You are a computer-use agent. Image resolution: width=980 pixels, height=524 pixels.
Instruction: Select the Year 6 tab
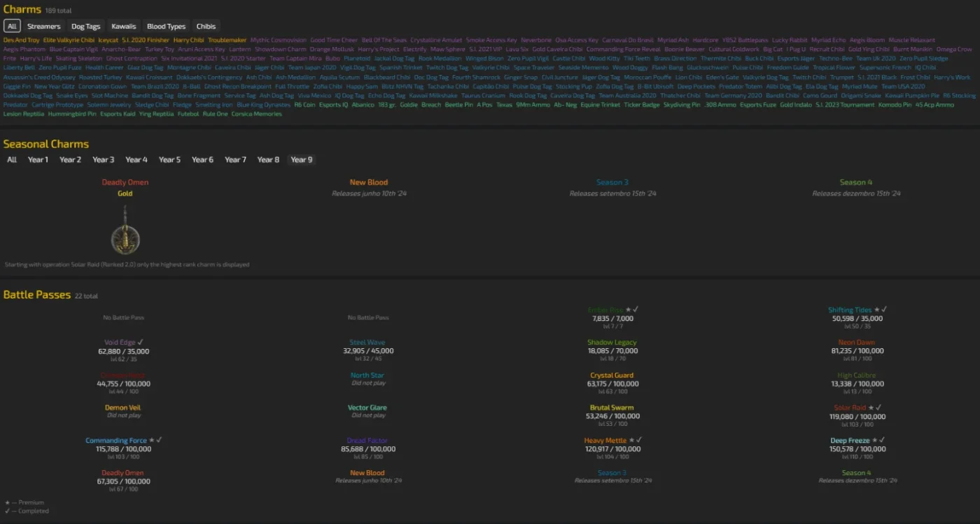point(202,160)
